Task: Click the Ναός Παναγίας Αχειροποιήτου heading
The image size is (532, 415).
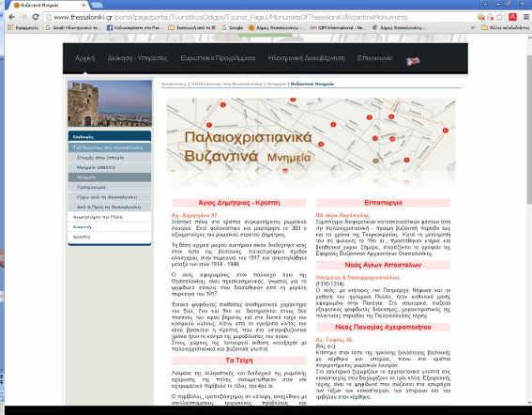Action: pos(383,327)
